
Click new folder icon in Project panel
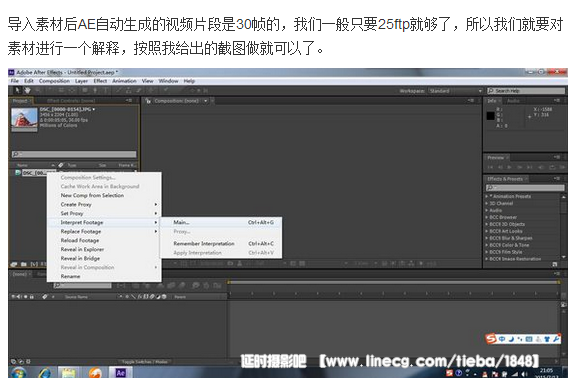tap(23, 264)
